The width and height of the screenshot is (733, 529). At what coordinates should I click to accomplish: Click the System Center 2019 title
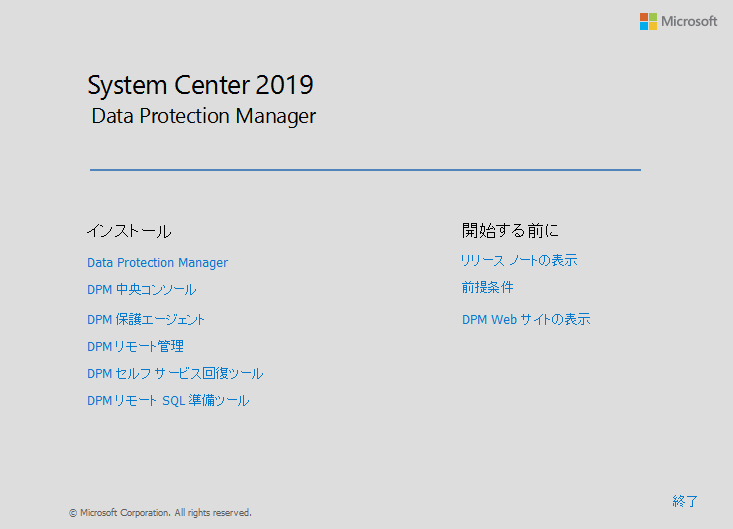pos(201,86)
